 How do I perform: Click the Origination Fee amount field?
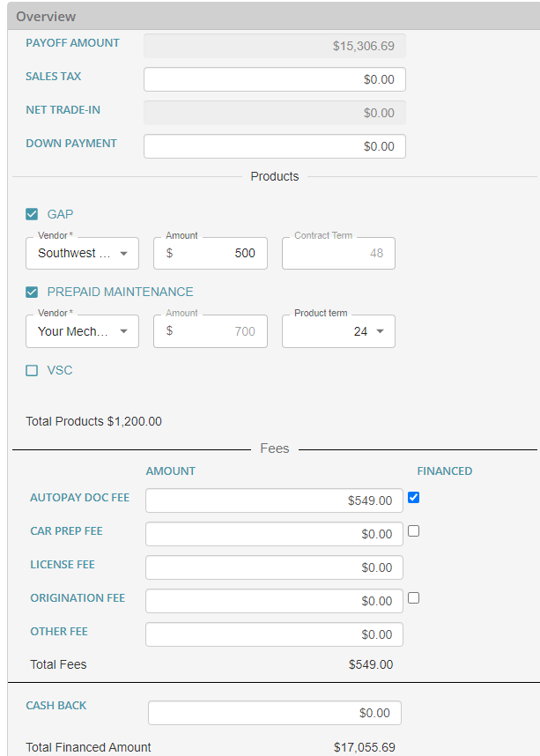coord(274,601)
